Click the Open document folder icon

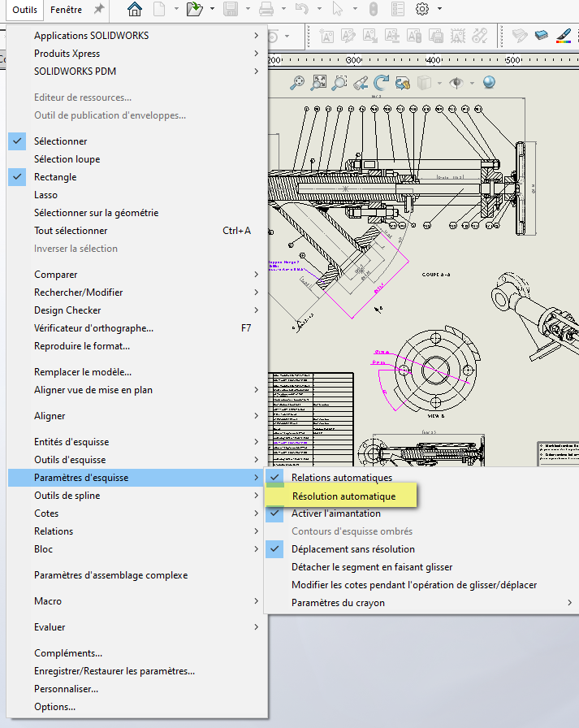tap(193, 9)
